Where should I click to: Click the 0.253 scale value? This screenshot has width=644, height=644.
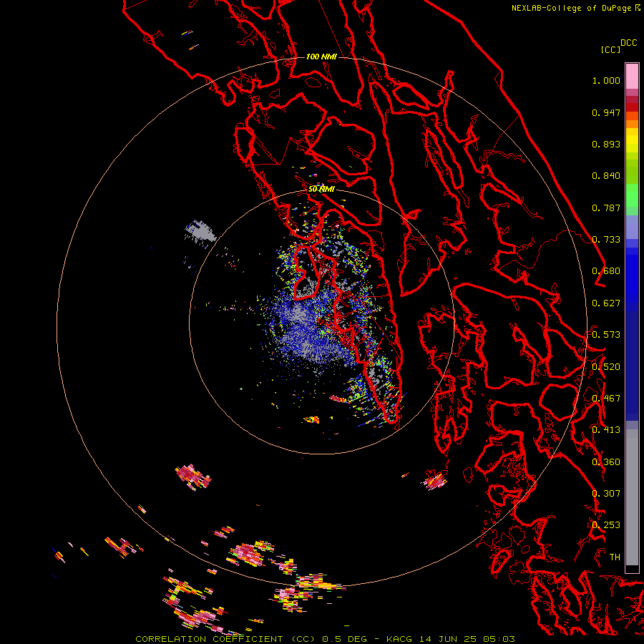[606, 525]
